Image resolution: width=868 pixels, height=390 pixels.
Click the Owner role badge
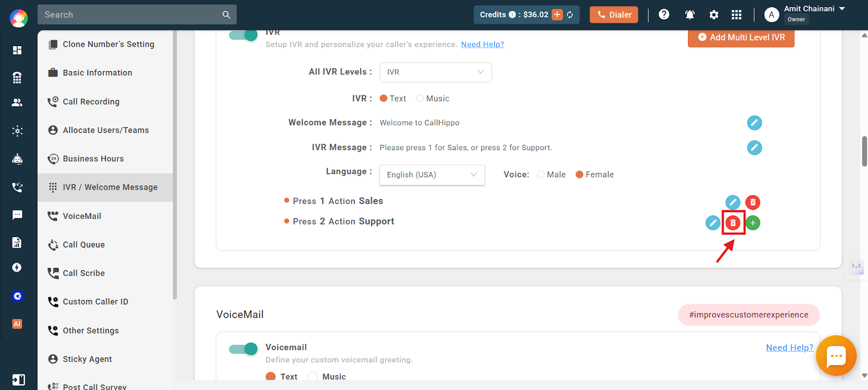796,20
